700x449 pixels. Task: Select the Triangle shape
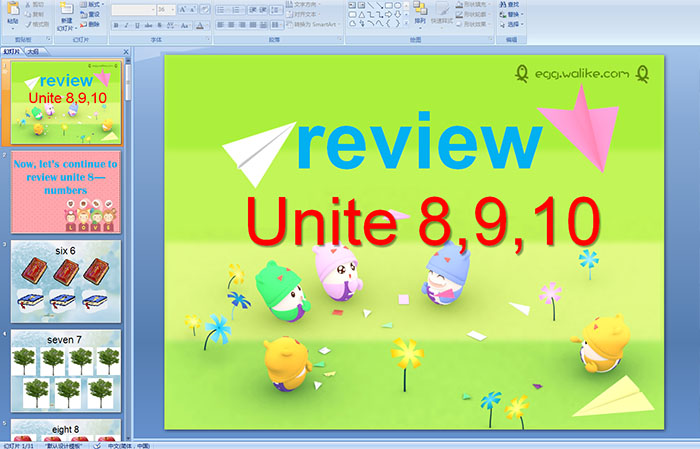[x=362, y=15]
